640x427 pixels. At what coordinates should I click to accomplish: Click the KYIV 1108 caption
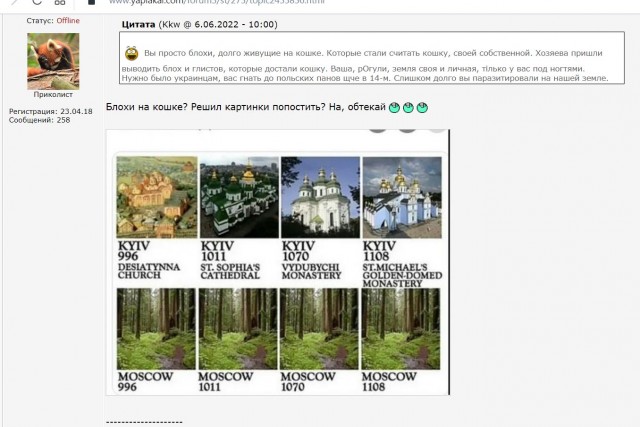(379, 251)
